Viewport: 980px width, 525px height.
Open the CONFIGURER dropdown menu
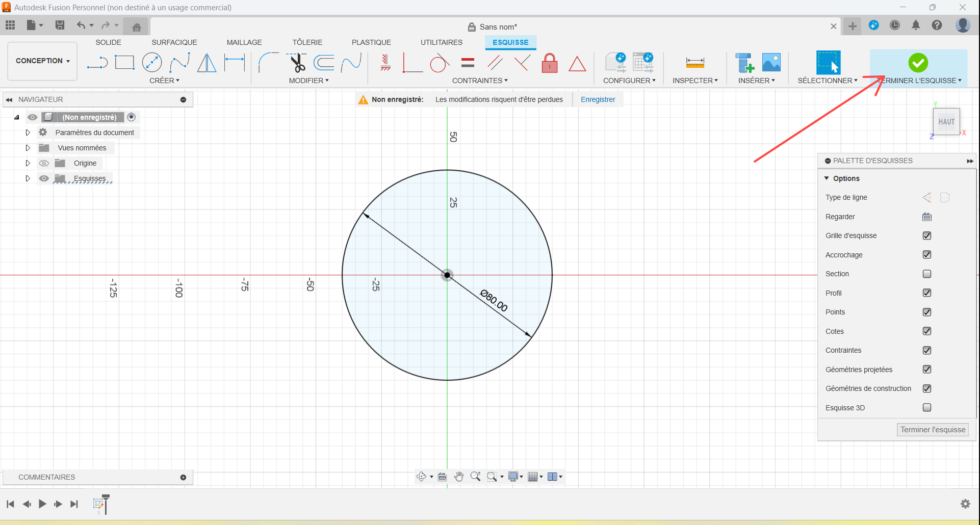[x=629, y=81]
